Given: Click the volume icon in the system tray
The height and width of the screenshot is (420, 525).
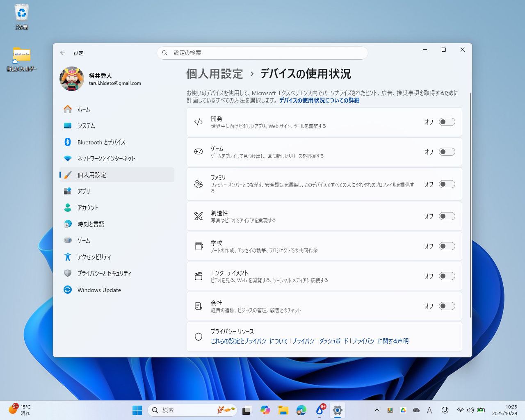Looking at the screenshot, I should click(x=470, y=410).
